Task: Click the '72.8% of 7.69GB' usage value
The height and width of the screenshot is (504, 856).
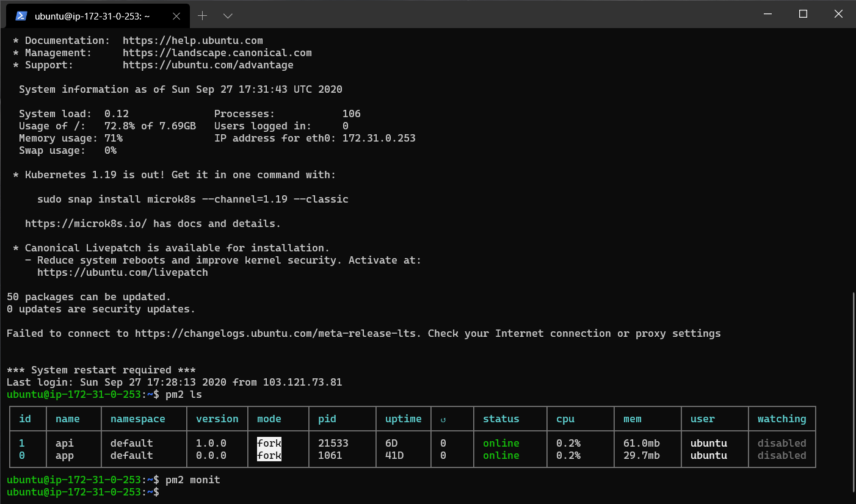Action: [x=150, y=126]
